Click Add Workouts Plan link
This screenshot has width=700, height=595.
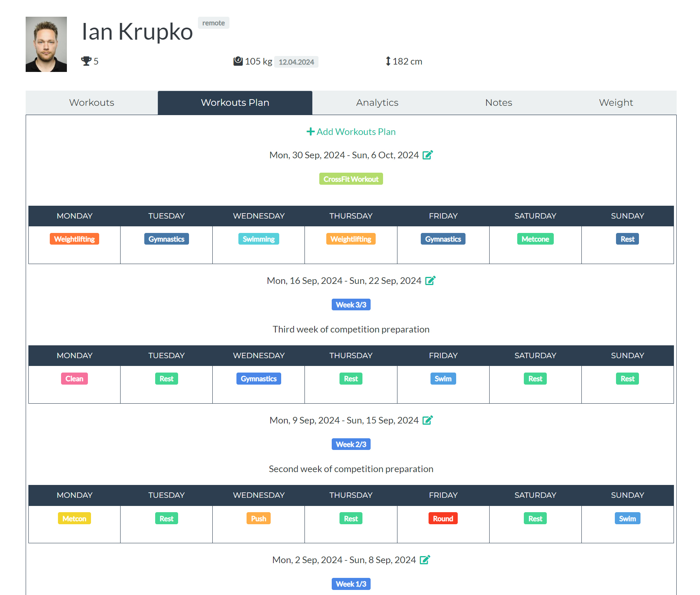(351, 132)
